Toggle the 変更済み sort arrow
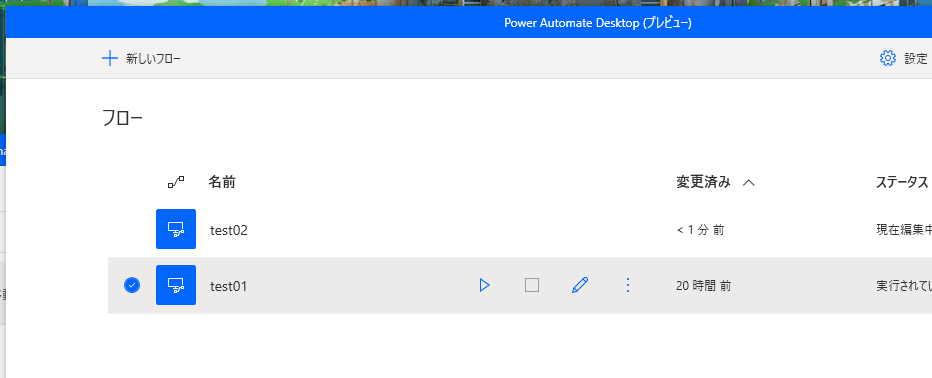 [749, 182]
